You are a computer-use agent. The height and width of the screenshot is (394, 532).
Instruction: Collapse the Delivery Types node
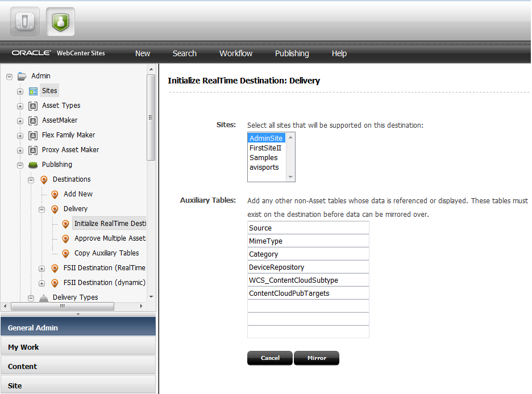pos(31,298)
